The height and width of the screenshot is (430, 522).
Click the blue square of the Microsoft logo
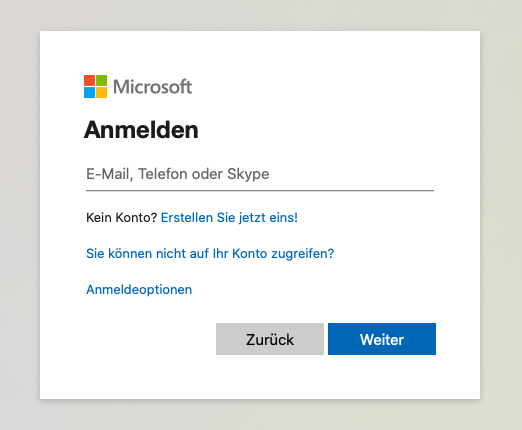89,92
